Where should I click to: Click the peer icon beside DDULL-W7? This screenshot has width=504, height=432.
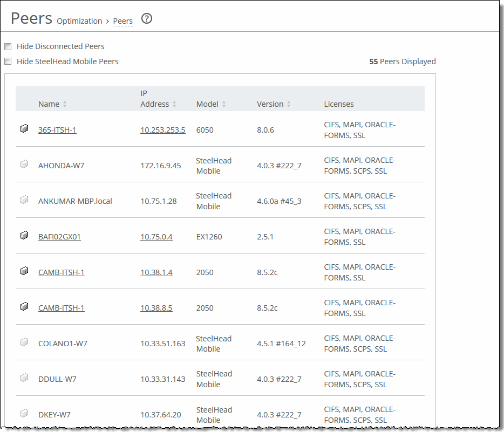click(x=24, y=378)
